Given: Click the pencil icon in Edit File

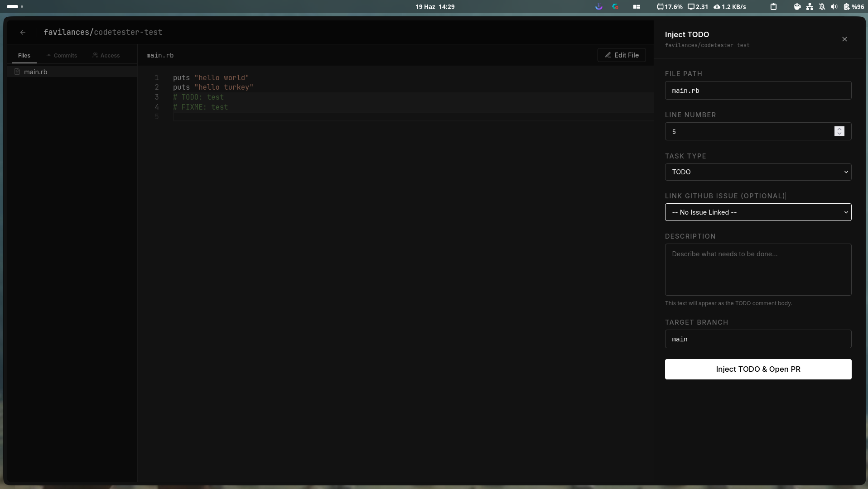Looking at the screenshot, I should 608,55.
